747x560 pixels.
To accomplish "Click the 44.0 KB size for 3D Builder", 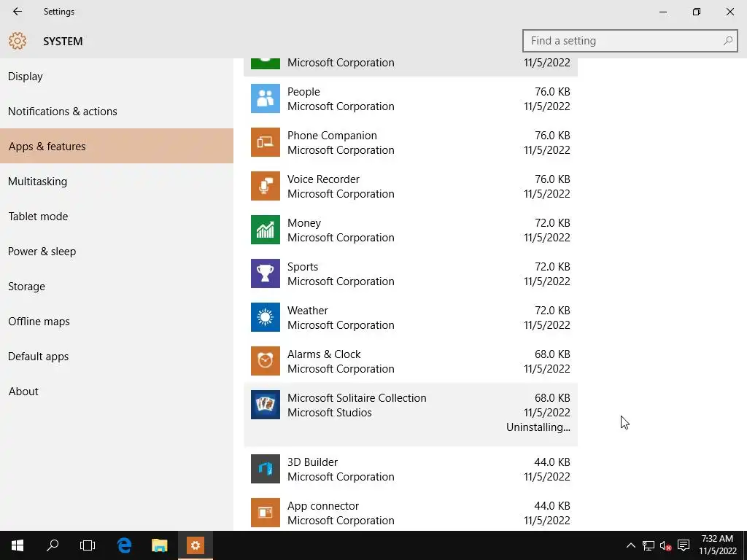I will coord(552,462).
